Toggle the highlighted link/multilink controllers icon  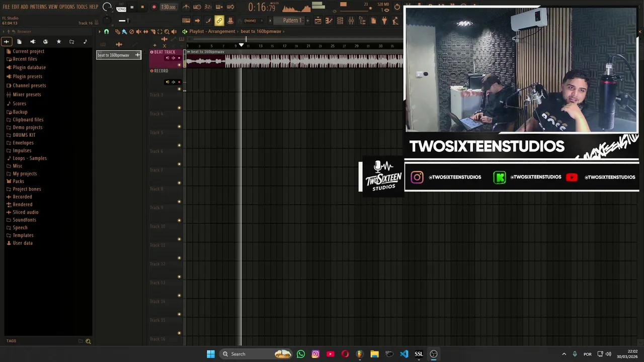(x=219, y=21)
